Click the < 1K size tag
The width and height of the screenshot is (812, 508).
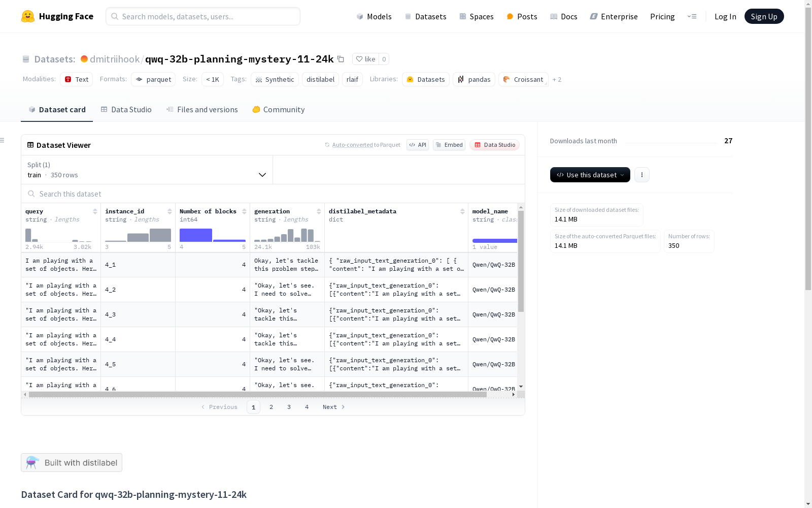[x=213, y=79]
